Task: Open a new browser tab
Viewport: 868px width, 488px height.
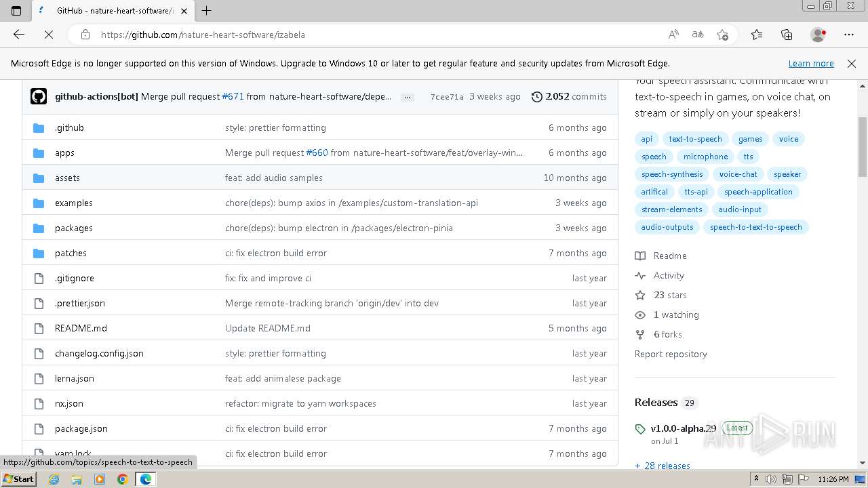Action: pos(207,11)
